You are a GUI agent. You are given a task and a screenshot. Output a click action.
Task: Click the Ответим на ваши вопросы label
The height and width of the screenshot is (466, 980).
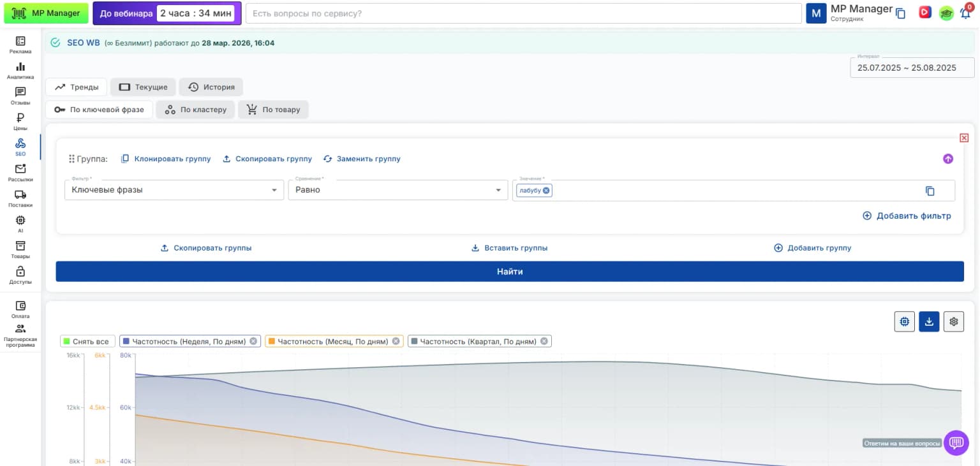point(902,443)
